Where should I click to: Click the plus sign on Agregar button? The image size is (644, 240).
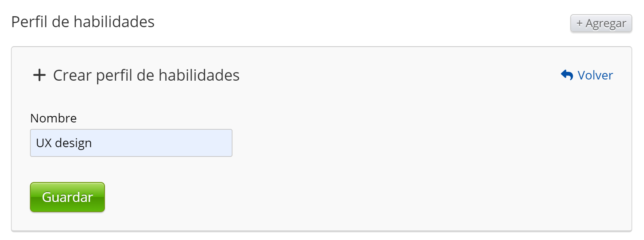(x=579, y=24)
